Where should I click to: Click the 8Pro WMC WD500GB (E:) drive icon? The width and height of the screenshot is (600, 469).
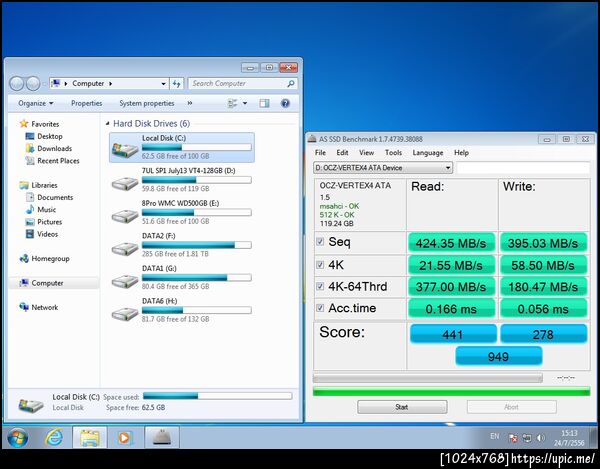click(125, 216)
